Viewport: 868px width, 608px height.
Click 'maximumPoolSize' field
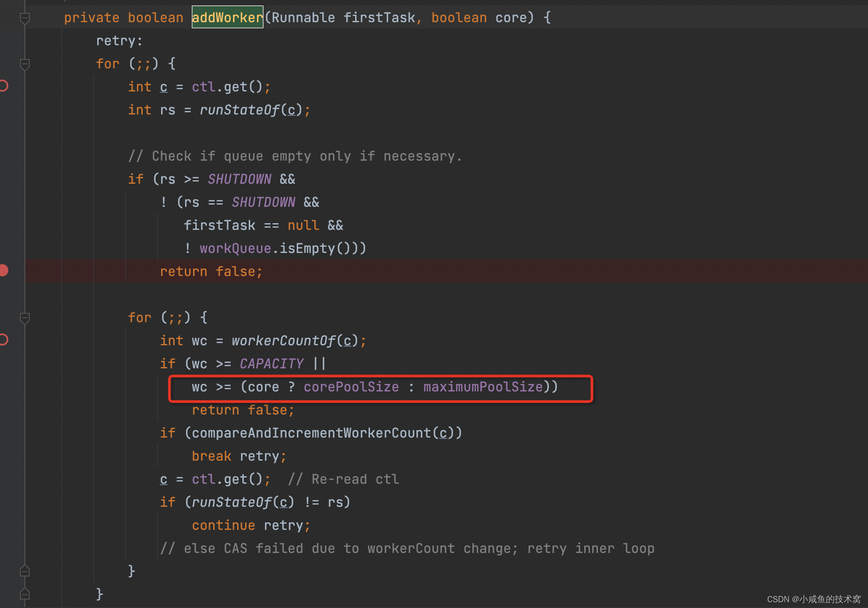483,387
